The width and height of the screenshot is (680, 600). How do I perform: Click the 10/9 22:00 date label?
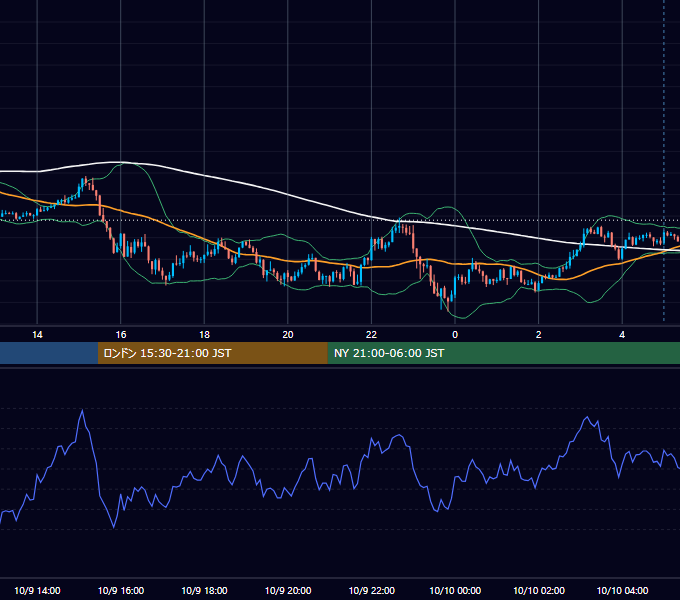pyautogui.click(x=372, y=590)
